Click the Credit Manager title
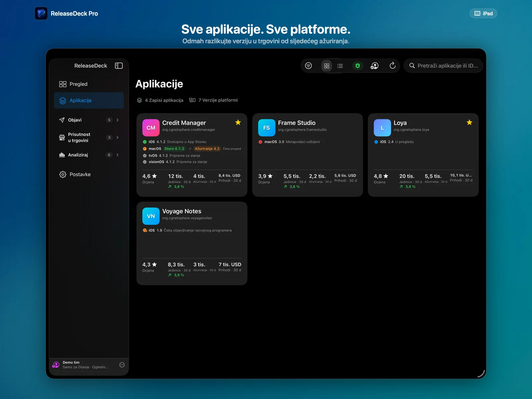This screenshot has width=532, height=399. [x=184, y=123]
